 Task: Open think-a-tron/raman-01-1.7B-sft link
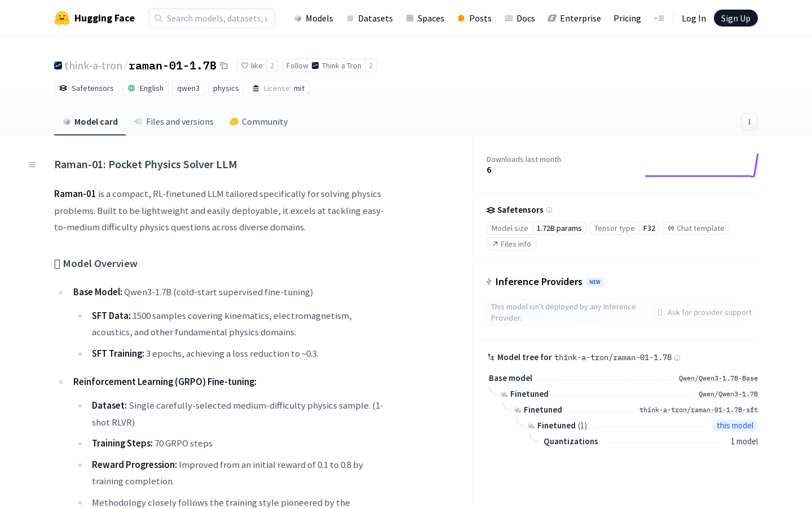click(698, 410)
